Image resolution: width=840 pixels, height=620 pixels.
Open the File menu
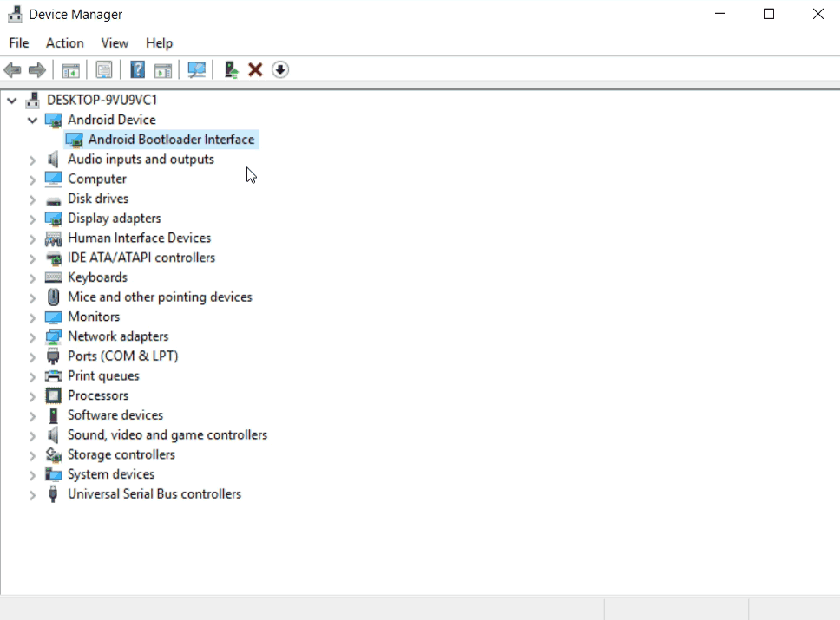(x=19, y=42)
